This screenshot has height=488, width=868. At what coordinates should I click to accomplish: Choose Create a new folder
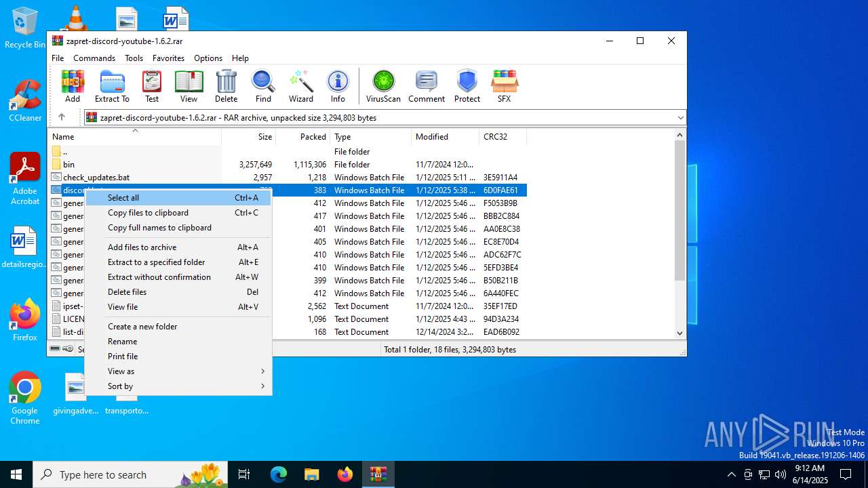pos(179,326)
